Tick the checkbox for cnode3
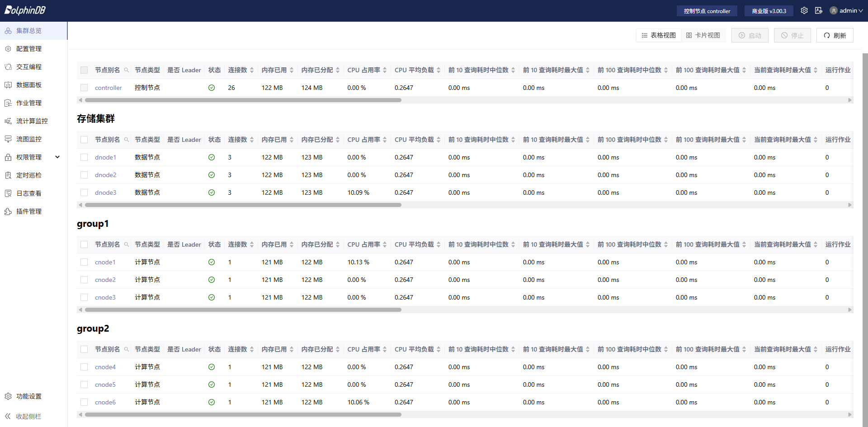868x427 pixels. tap(84, 297)
